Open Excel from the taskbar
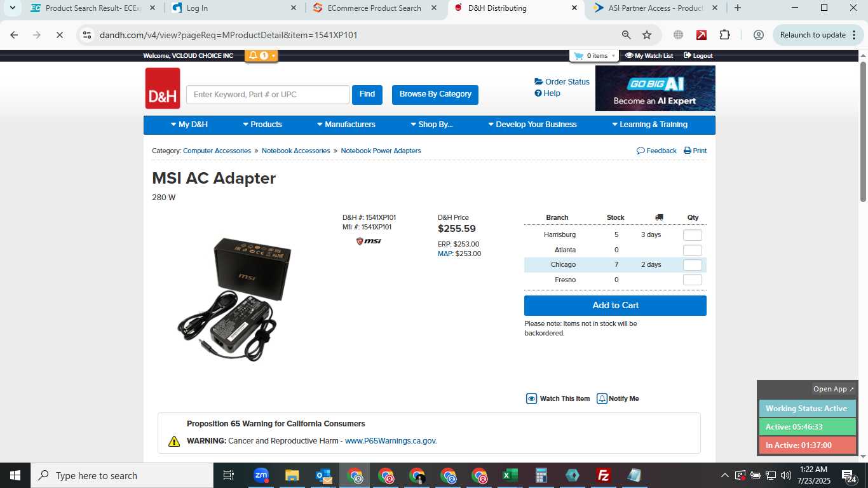This screenshot has width=868, height=488. point(510,475)
